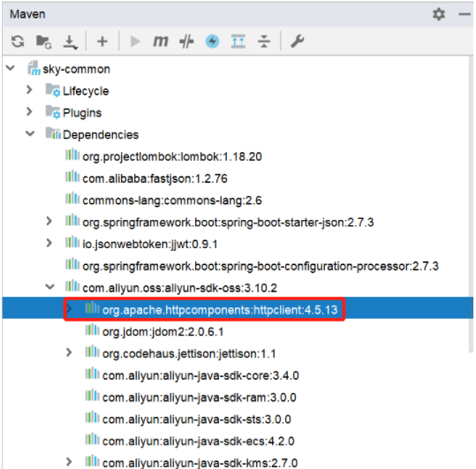The height and width of the screenshot is (469, 476).
Task: Download sources and documentation
Action: point(70,42)
